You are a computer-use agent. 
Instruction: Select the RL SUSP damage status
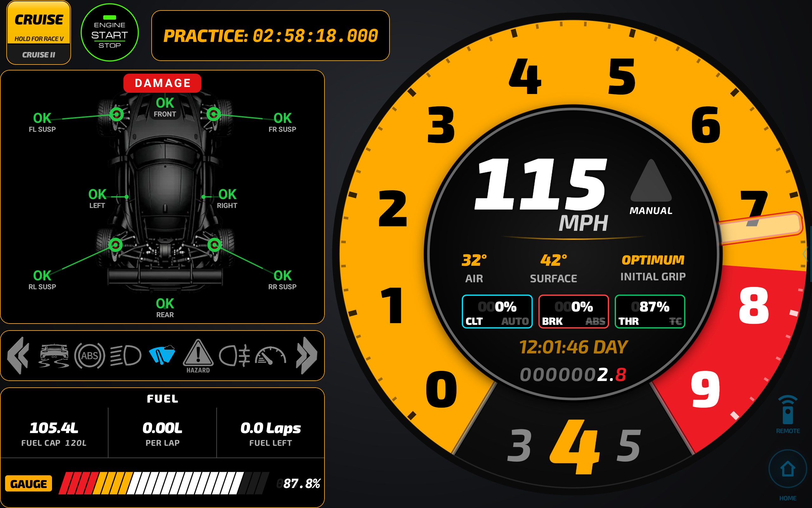click(x=42, y=280)
